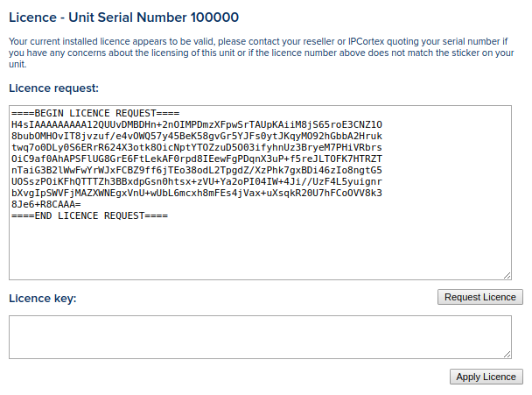Click the line starting with H4sIAAAA
This screenshot has height=395, width=532.
197,124
